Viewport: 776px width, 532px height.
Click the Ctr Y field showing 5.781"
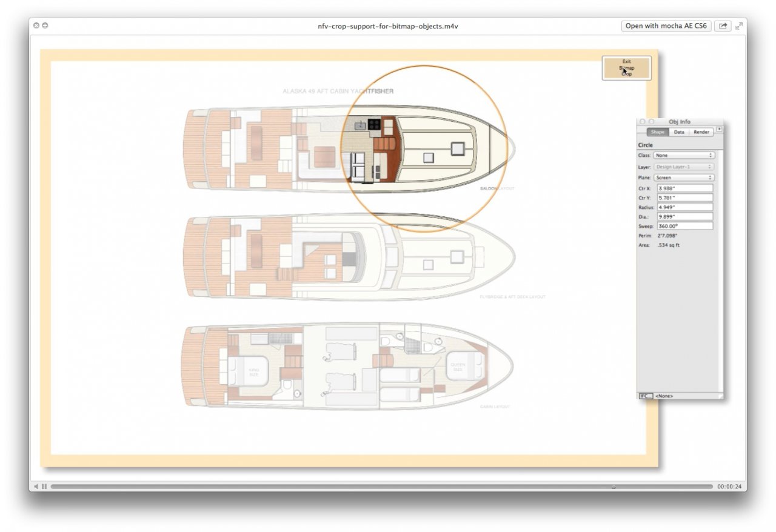click(685, 198)
